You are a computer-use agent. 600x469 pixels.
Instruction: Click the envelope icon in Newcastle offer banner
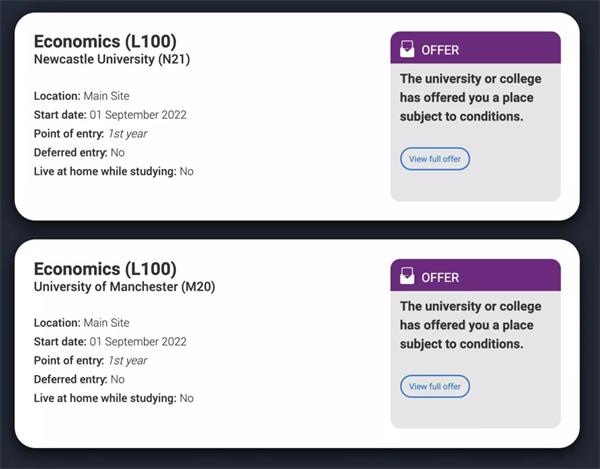pyautogui.click(x=407, y=49)
